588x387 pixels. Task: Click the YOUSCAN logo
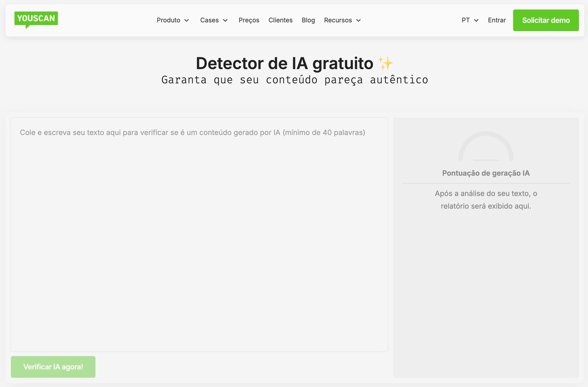[x=36, y=19]
